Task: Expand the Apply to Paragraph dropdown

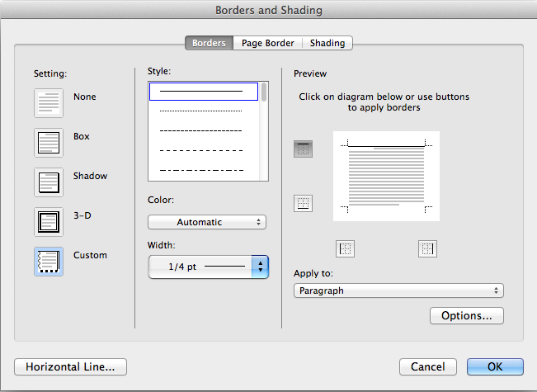Action: click(x=398, y=290)
